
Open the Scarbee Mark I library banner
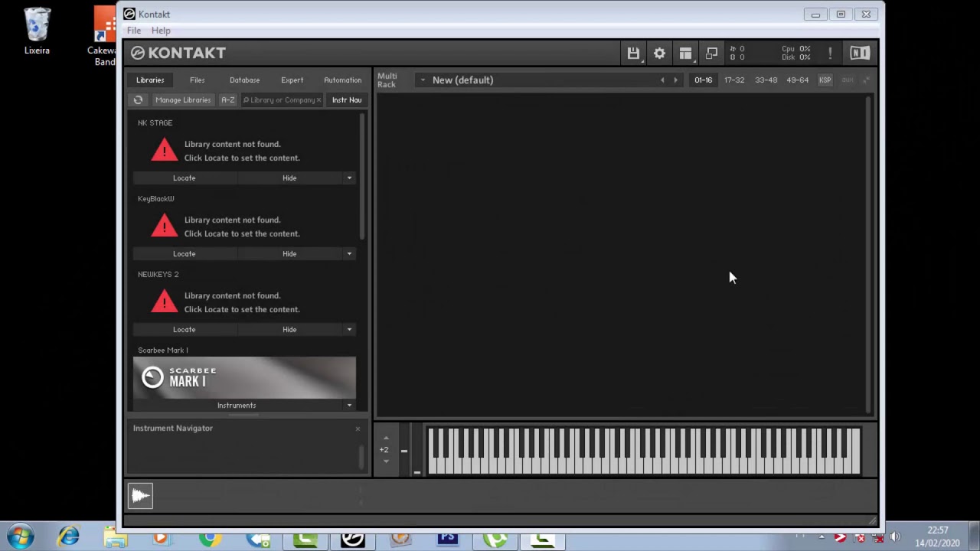coord(244,377)
